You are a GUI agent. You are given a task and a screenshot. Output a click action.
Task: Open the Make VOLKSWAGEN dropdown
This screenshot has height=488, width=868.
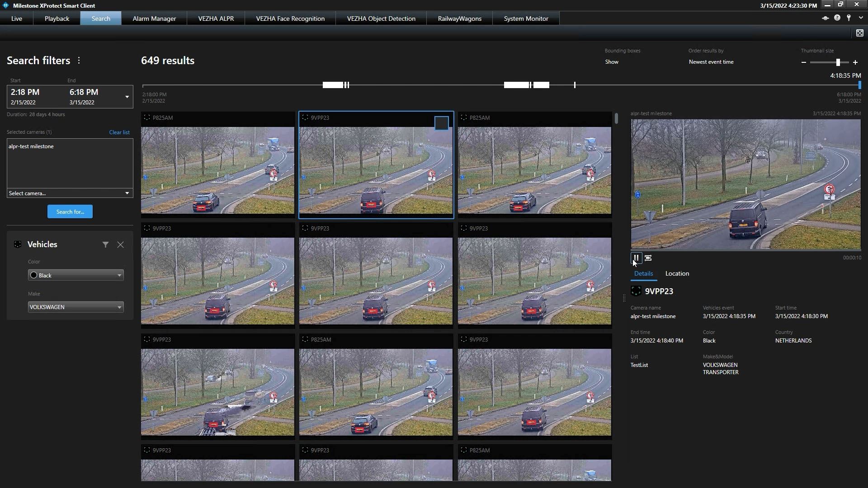[x=75, y=307]
